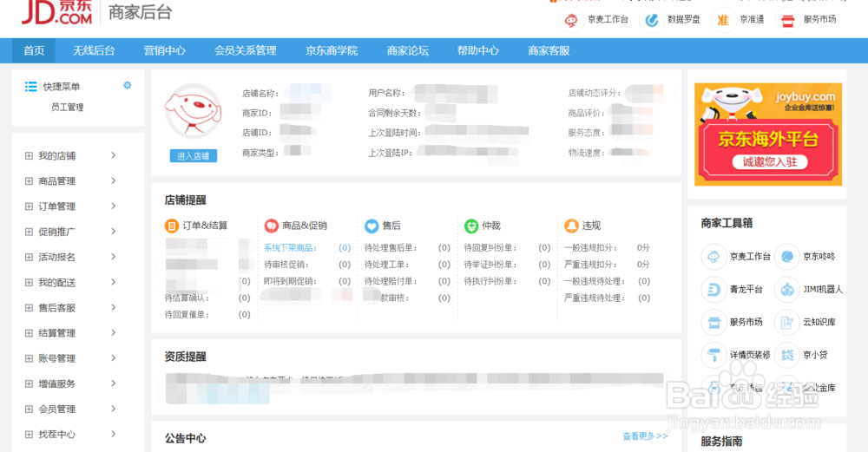The width and height of the screenshot is (868, 452).
Task: Click the JD.COM logo
Action: (56, 12)
